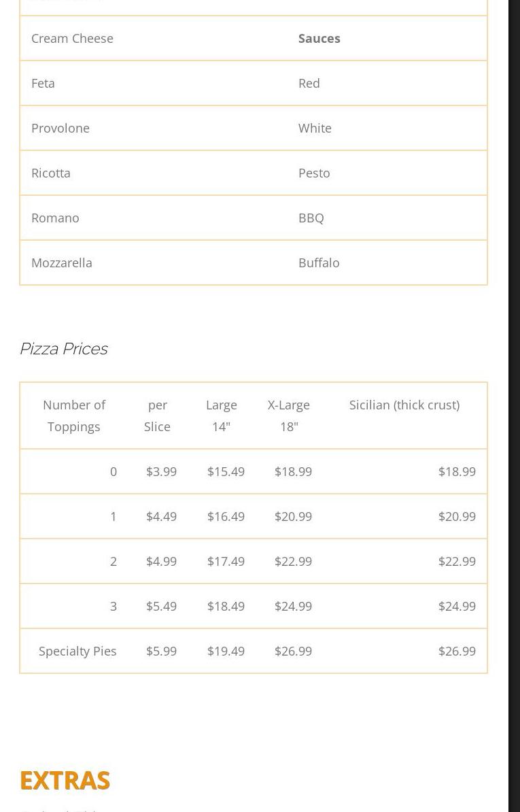Click the EXTRAS section heading
The width and height of the screenshot is (520, 812).
[x=65, y=780]
